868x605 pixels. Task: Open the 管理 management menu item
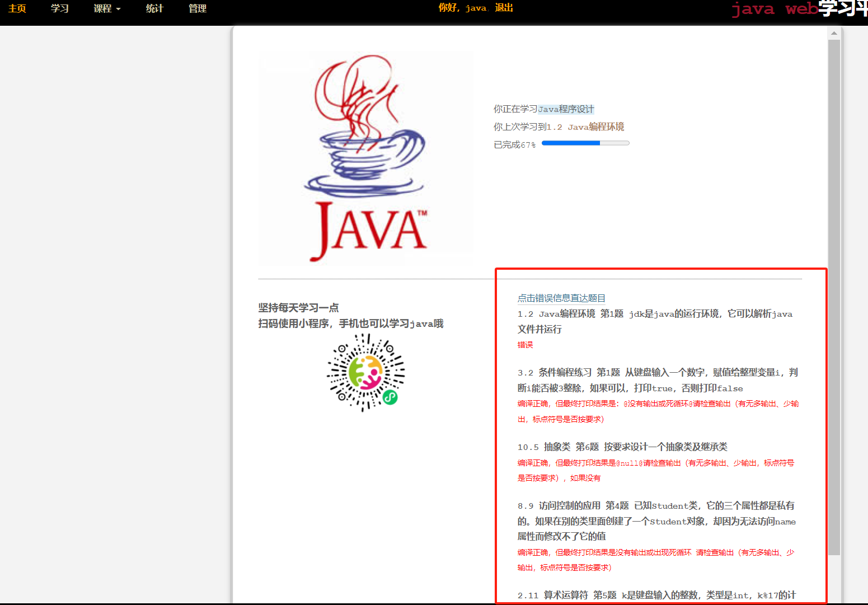pos(198,8)
